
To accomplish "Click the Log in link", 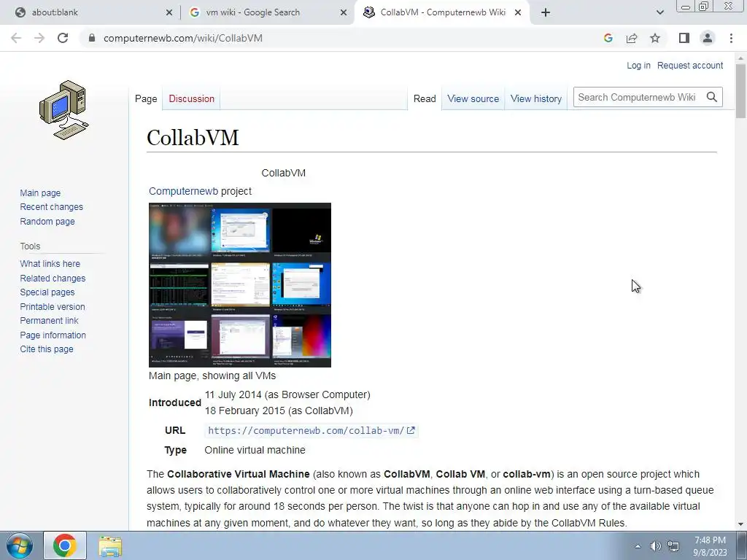I will pos(638,65).
